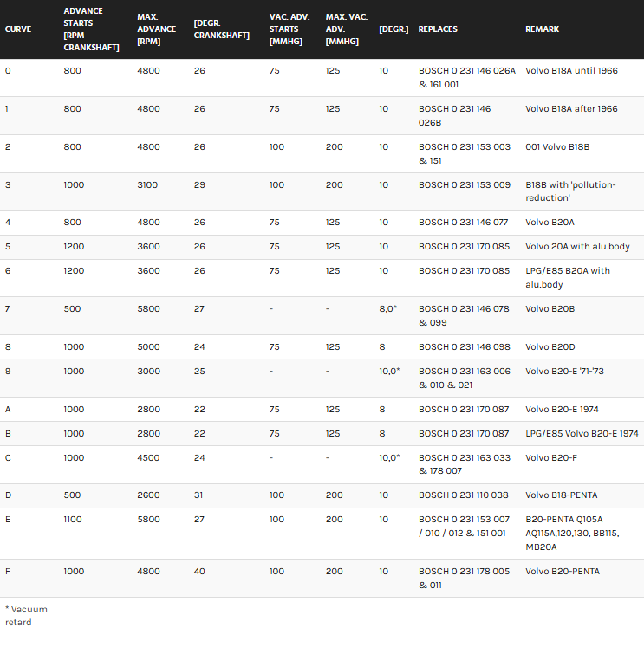Click the REPLACES column header
The height and width of the screenshot is (647, 644).
click(x=438, y=29)
